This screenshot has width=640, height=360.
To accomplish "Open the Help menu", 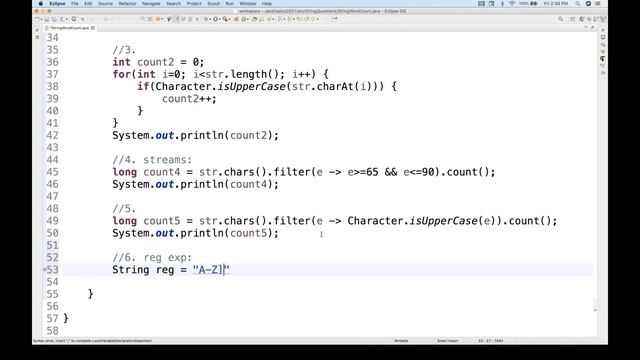I will point(267,3).
